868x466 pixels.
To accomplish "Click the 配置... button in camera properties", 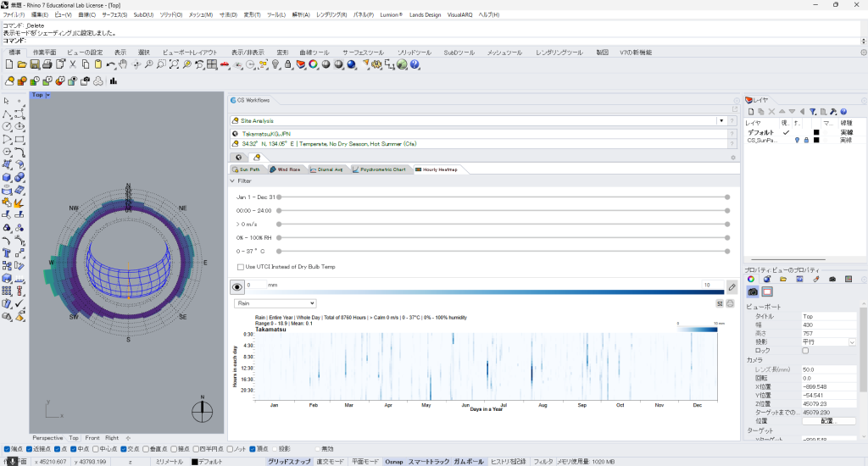I will tap(828, 420).
